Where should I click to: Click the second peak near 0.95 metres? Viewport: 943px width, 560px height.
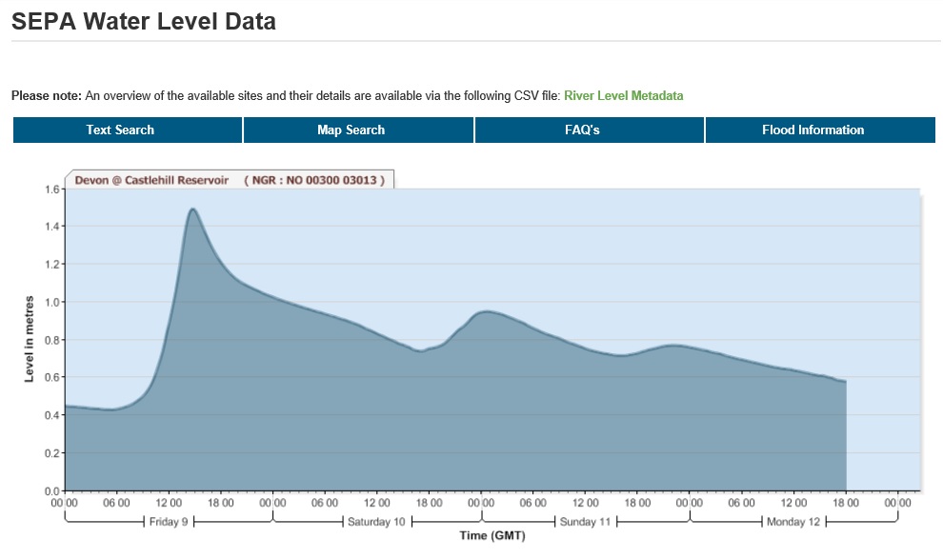click(x=486, y=311)
